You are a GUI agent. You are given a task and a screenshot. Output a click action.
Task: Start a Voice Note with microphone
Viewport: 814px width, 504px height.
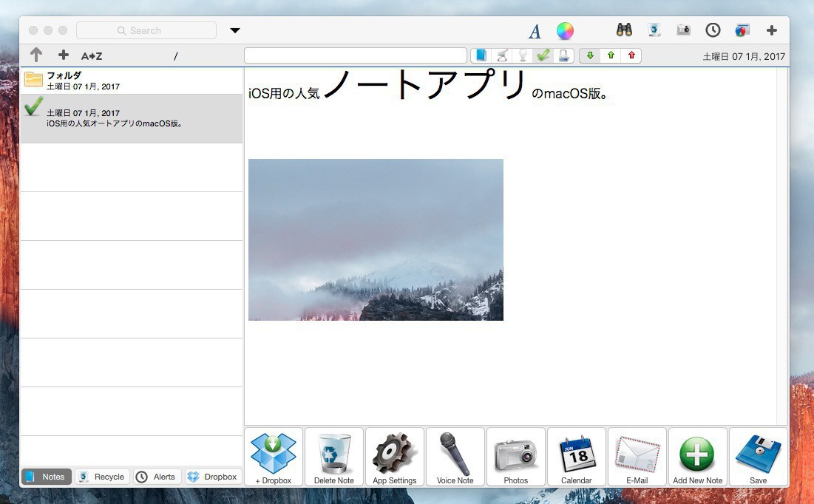pos(455,457)
